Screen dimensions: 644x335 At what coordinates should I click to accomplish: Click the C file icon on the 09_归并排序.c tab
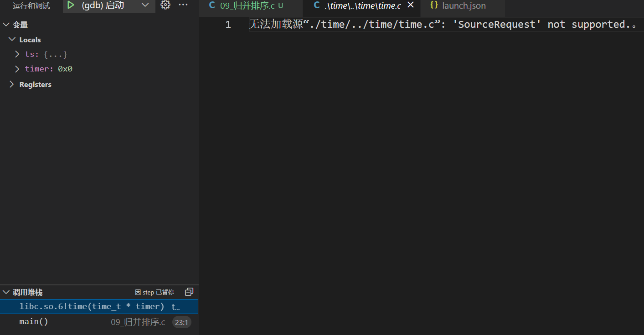click(212, 5)
